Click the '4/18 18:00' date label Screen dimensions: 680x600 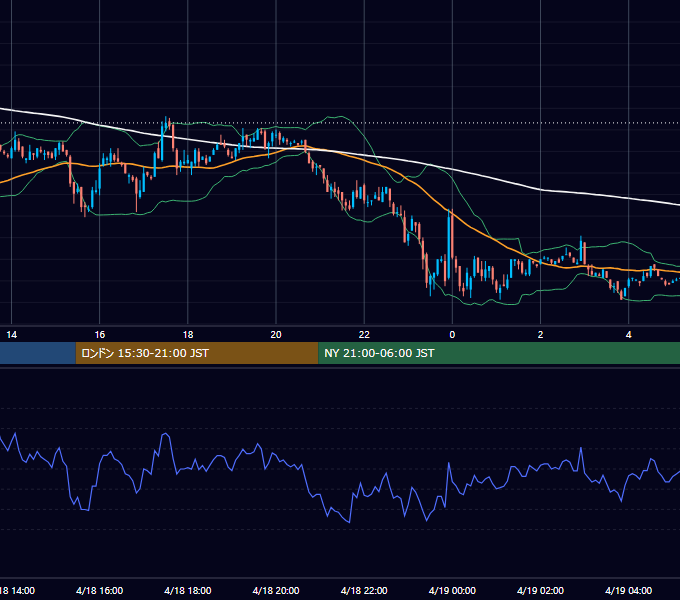tap(188, 591)
